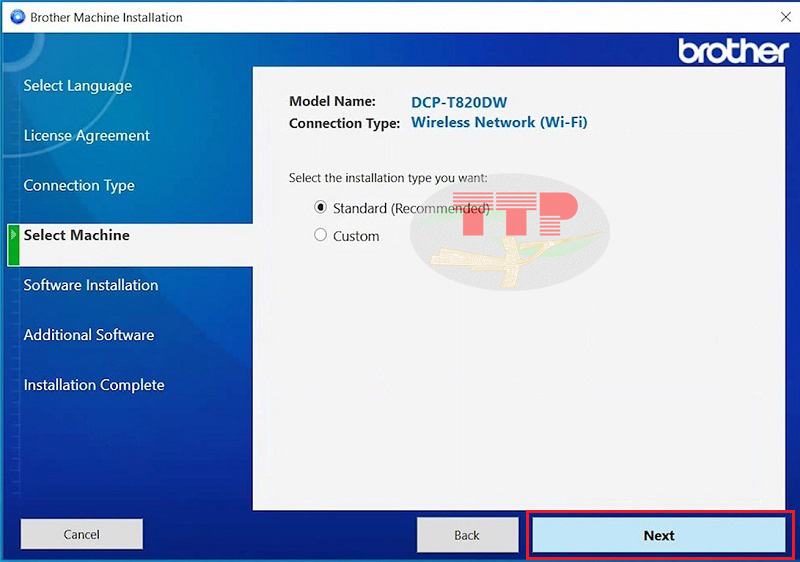Click the Brother installer icon in title bar

(17, 17)
